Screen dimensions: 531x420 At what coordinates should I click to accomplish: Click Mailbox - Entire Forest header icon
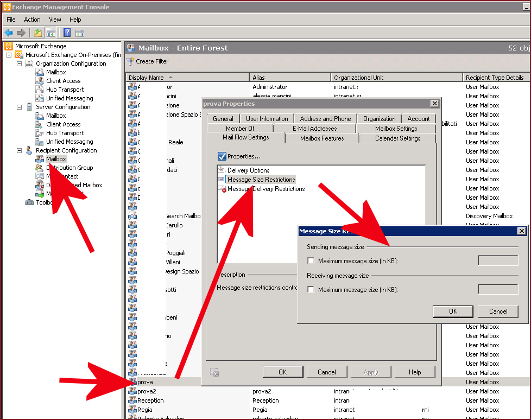point(131,48)
